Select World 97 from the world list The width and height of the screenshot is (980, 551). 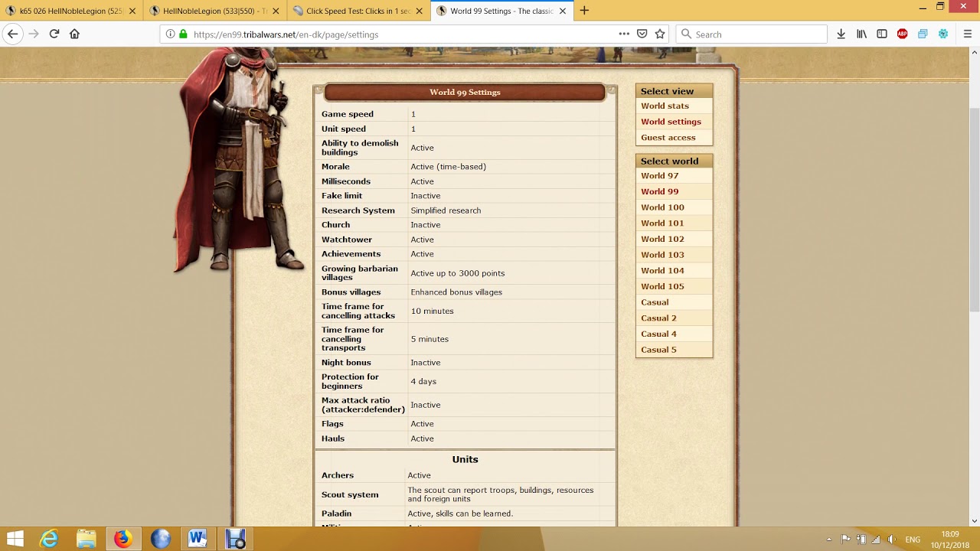tap(659, 175)
